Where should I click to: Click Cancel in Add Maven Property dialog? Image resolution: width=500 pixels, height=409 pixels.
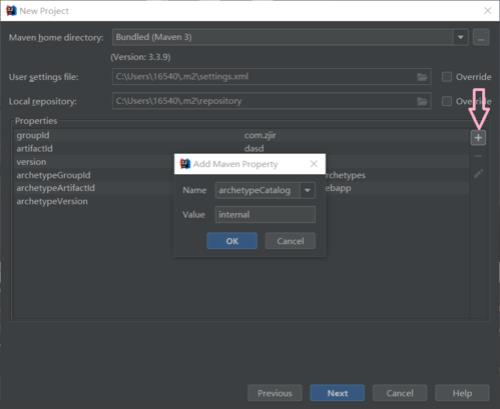pos(290,241)
